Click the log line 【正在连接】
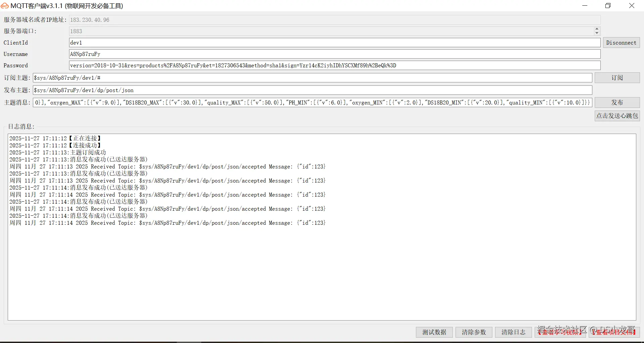644x343 pixels. tap(55, 138)
